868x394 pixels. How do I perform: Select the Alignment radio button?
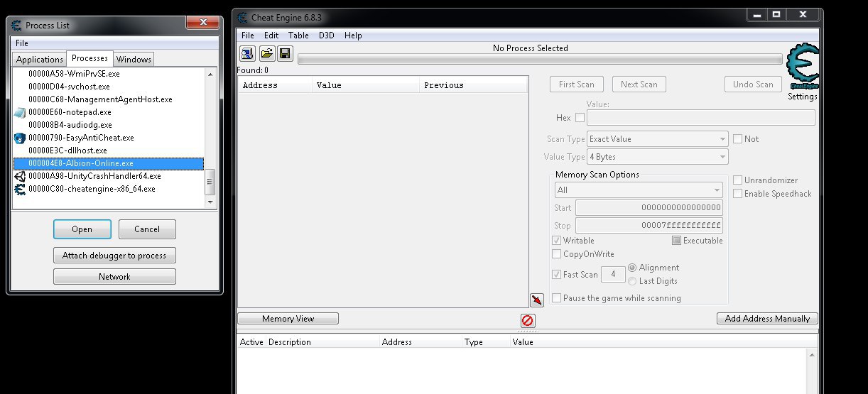pyautogui.click(x=632, y=268)
